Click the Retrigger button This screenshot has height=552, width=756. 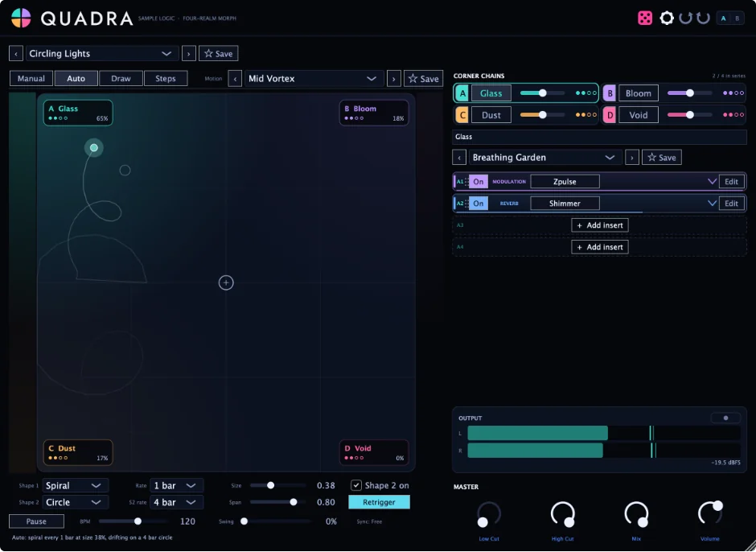point(379,502)
